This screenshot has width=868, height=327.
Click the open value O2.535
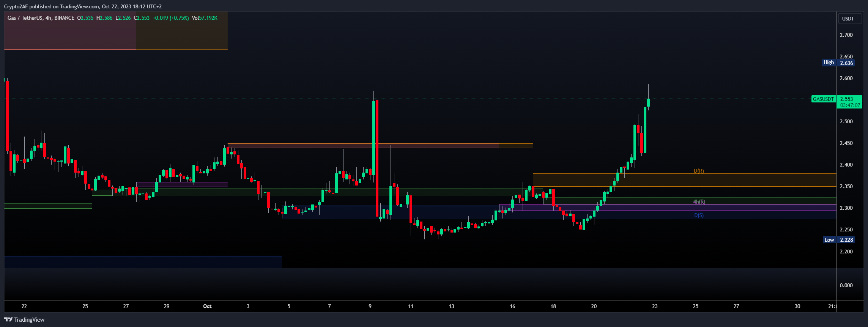click(x=85, y=18)
